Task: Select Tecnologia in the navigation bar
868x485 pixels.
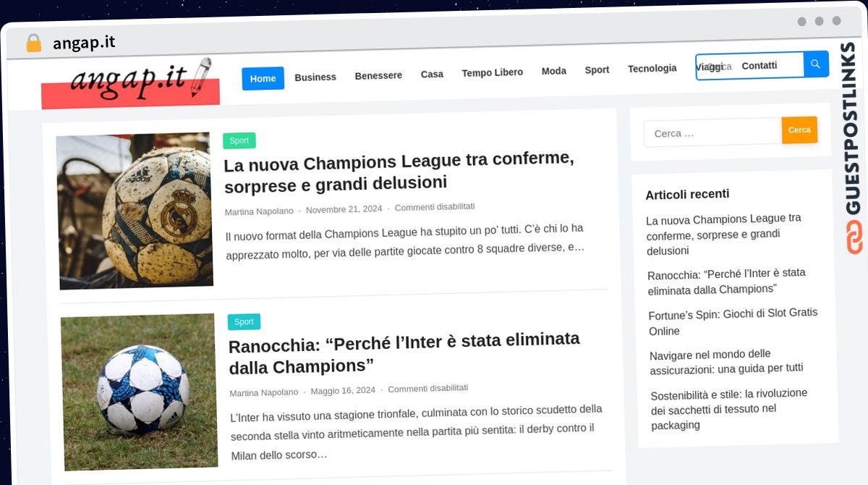Action: tap(652, 68)
